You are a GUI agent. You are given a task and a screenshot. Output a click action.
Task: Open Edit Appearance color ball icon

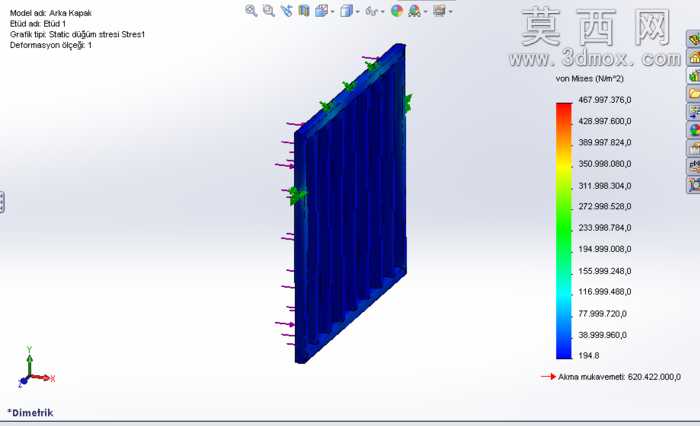click(x=396, y=11)
